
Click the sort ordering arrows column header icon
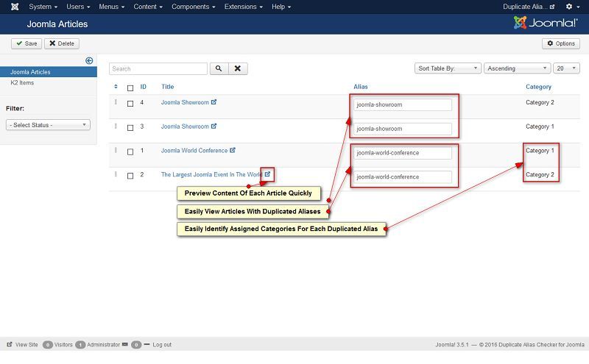point(116,87)
